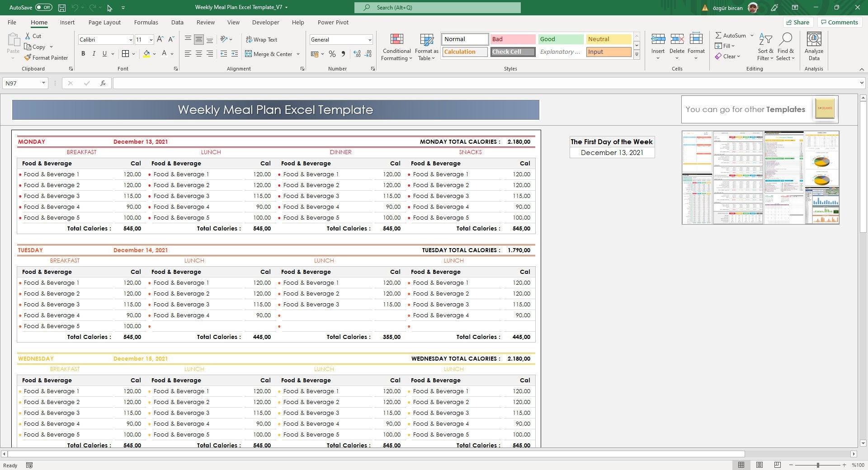Open Conditional Formatting dropdown
Image resolution: width=868 pixels, height=470 pixels.
[396, 47]
